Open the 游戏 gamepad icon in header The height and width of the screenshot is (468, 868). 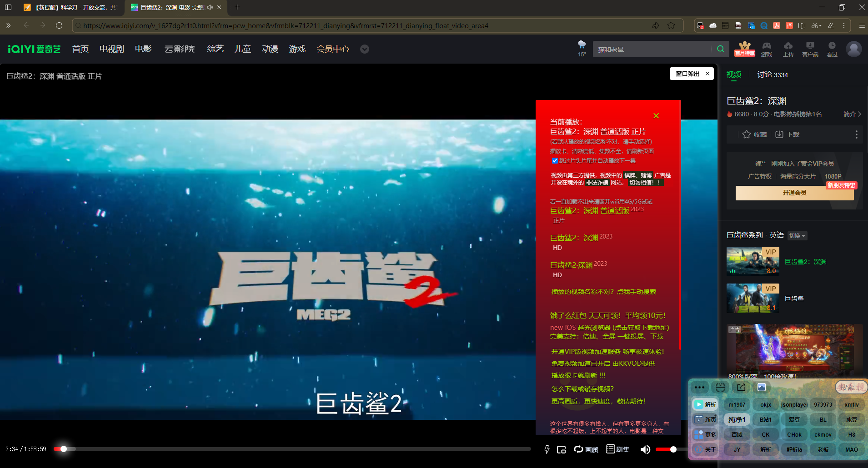(x=766, y=49)
